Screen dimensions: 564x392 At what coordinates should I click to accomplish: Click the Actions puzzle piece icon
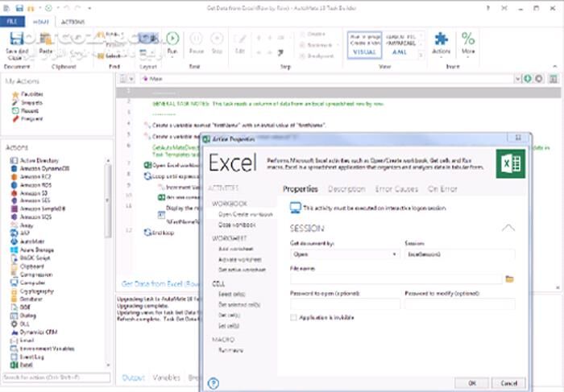[x=441, y=39]
